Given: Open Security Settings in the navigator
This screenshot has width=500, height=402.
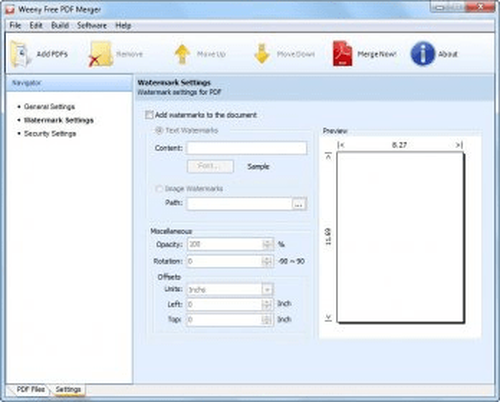Looking at the screenshot, I should point(50,134).
